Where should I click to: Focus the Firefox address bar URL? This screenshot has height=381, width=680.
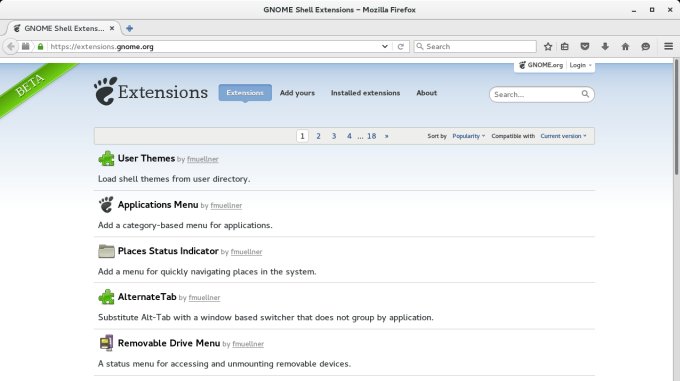coord(212,46)
